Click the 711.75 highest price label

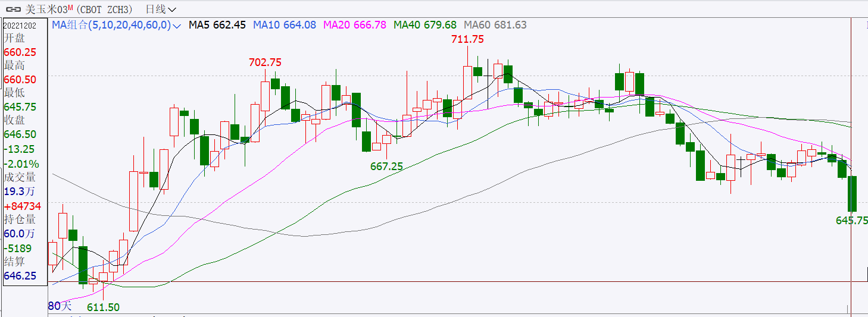467,39
